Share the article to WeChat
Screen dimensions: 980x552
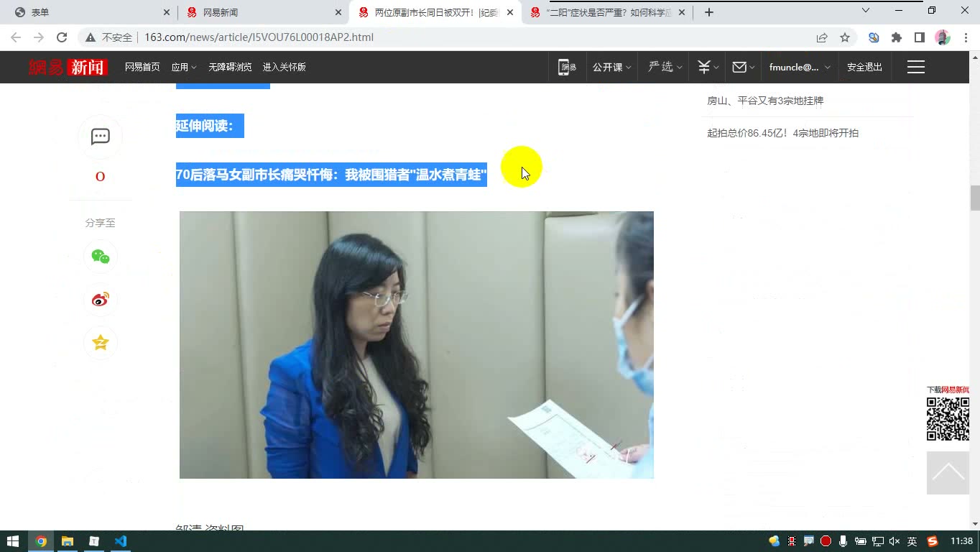(100, 257)
